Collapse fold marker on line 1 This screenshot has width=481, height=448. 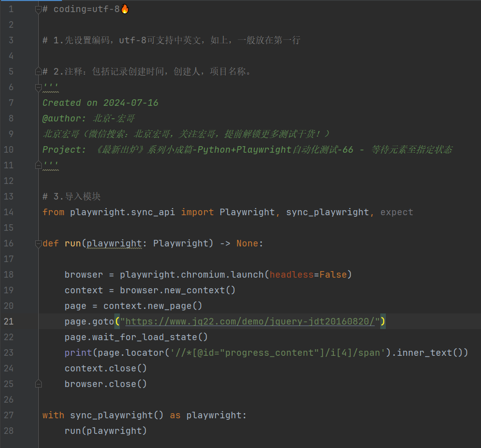(38, 10)
